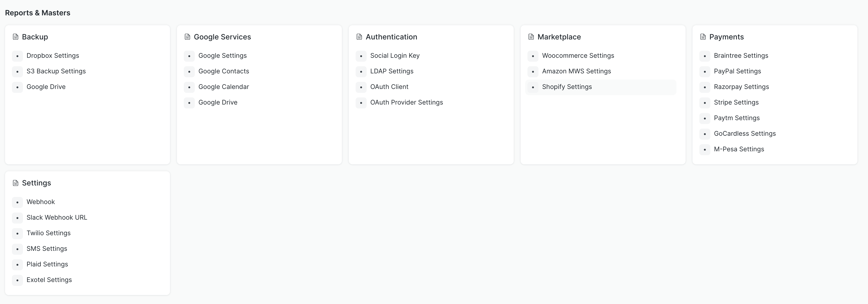Open Shopify Settings

point(567,87)
